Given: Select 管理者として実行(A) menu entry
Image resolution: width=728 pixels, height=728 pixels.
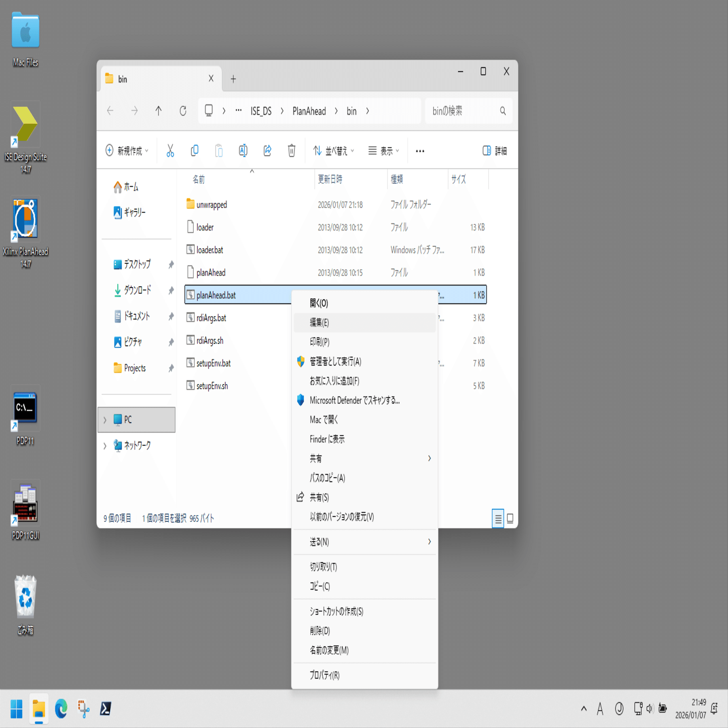Looking at the screenshot, I should 365,361.
